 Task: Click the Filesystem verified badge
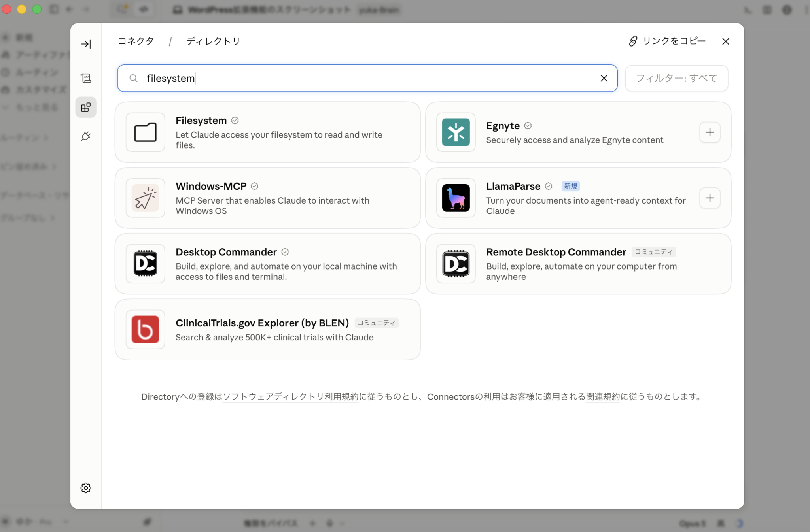[x=235, y=121]
